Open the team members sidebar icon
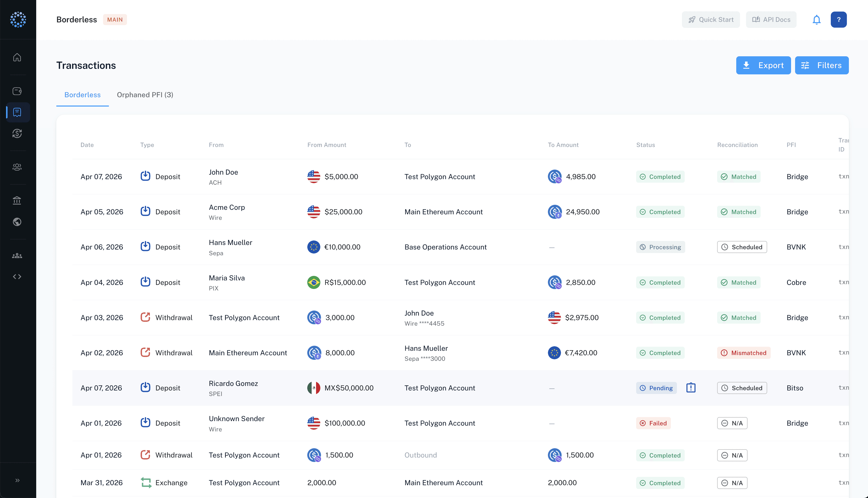The image size is (868, 498). (x=17, y=256)
